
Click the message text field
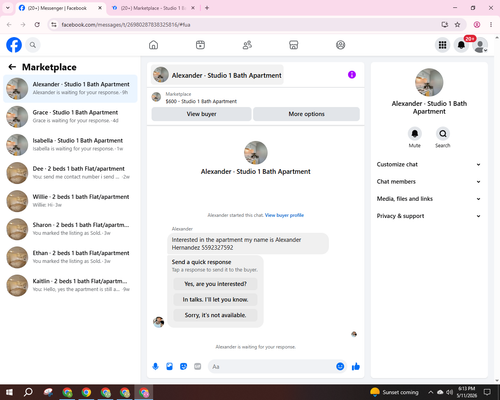point(272,367)
